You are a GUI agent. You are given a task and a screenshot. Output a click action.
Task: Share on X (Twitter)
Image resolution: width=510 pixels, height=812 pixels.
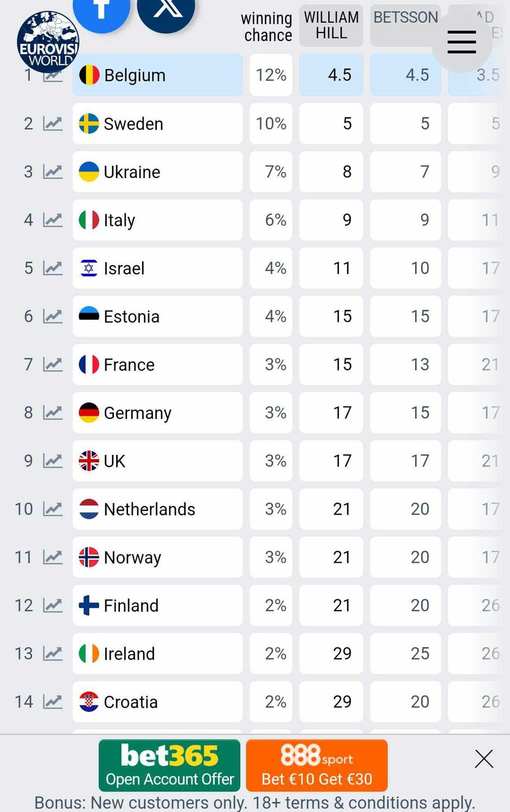pos(166,11)
